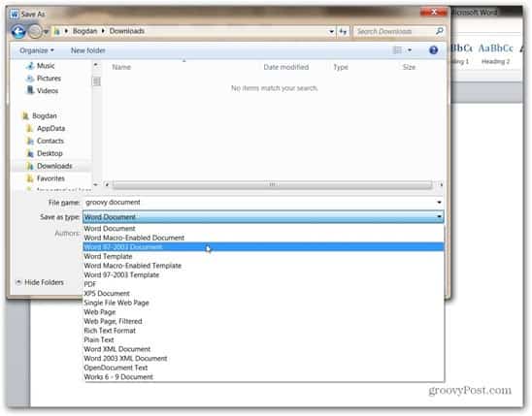Open the view options dropdown arrow
The height and width of the screenshot is (416, 532).
[x=410, y=50]
